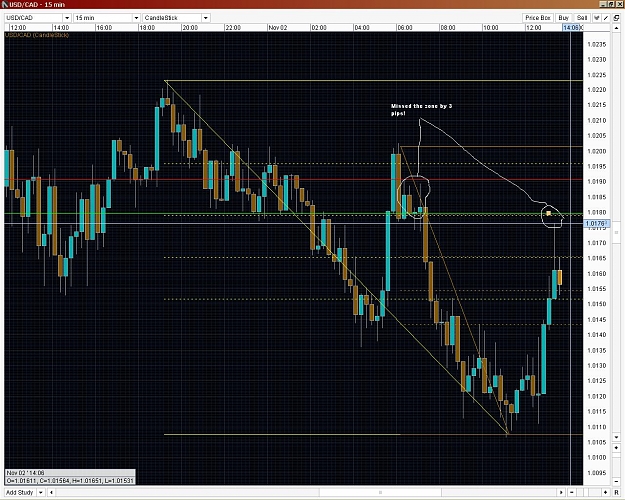Click the horizontal scrollbar left arrow

tap(51, 492)
